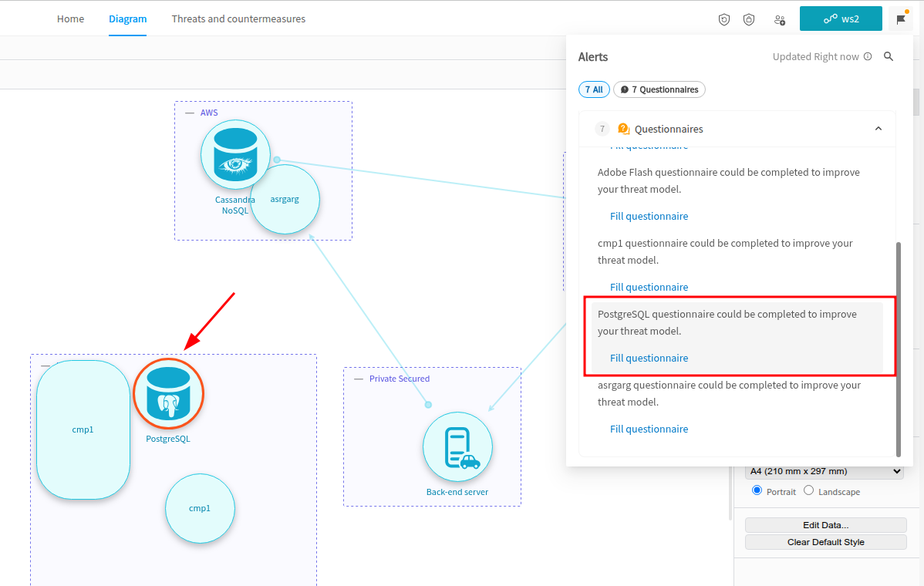The width and height of the screenshot is (924, 586).
Task: Click the 'Updated Right now' text
Action: (815, 56)
